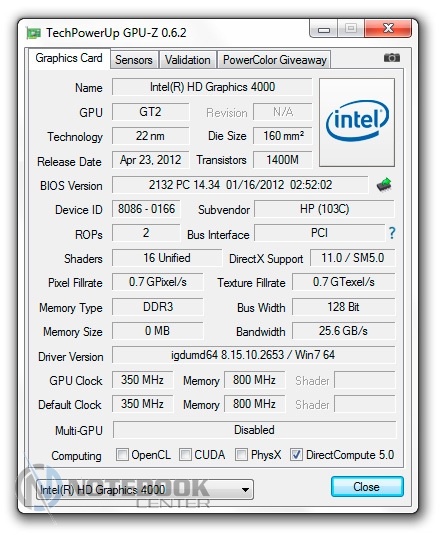Screen dimensions: 443x535
Task: Click the Close button
Action: tap(367, 487)
